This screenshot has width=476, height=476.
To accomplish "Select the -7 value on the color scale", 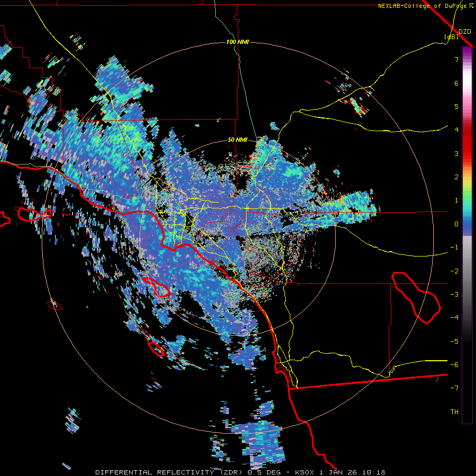I will [x=454, y=388].
